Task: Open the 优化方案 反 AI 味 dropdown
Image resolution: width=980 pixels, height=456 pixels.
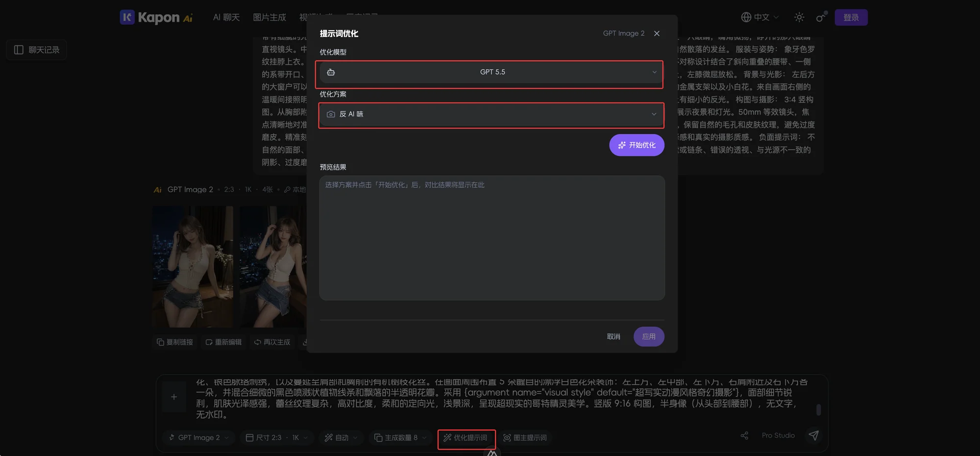Action: coord(492,114)
